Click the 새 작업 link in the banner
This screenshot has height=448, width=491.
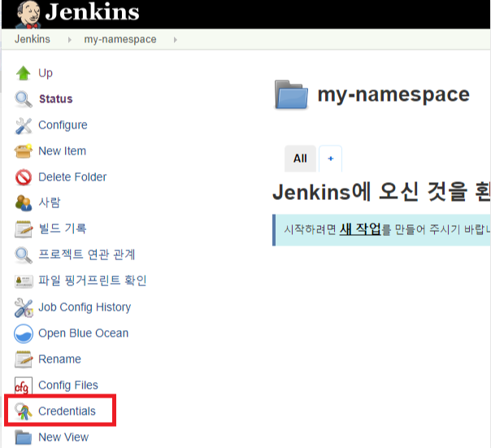(360, 229)
